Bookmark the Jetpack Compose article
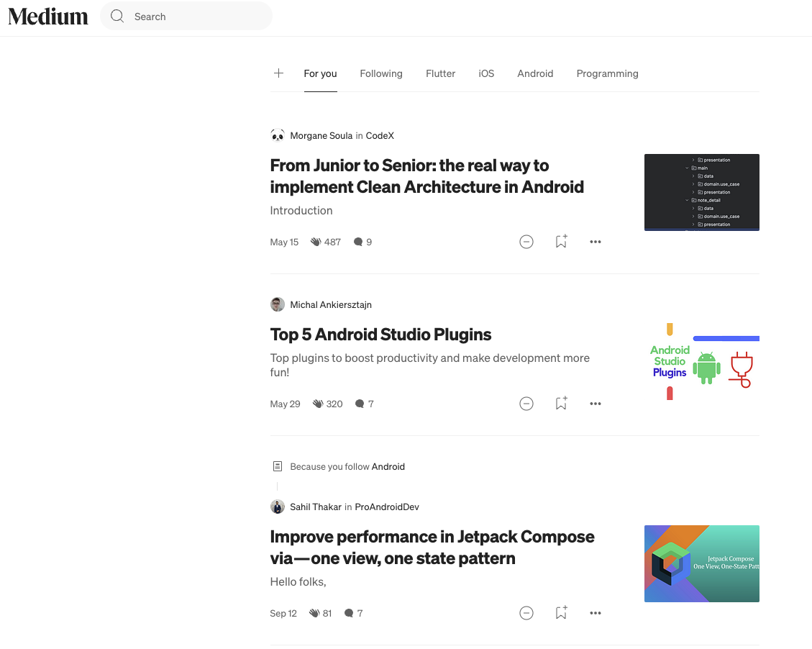The width and height of the screenshot is (812, 649). pyautogui.click(x=561, y=613)
